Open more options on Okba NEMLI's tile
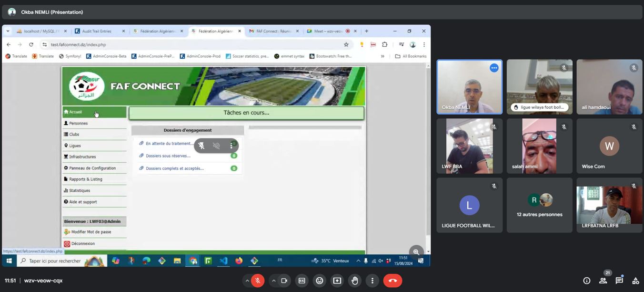Screen dimensions: 644x292 point(494,68)
